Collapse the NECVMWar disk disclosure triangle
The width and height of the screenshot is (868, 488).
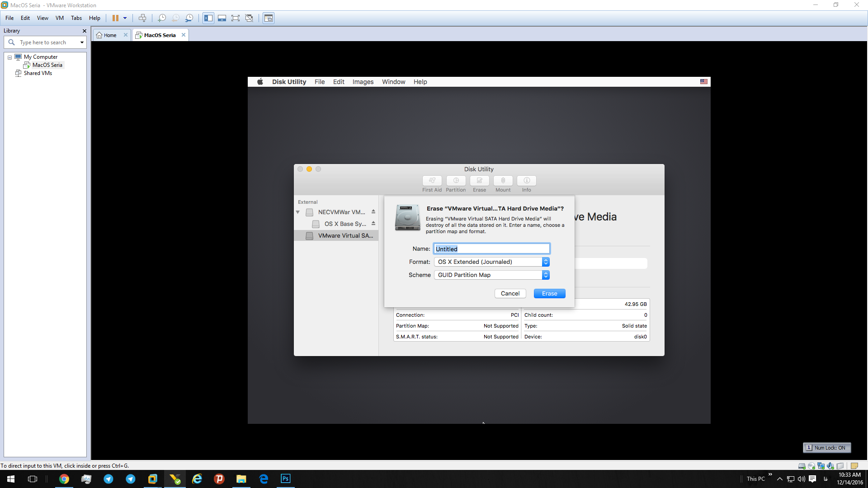pyautogui.click(x=298, y=212)
